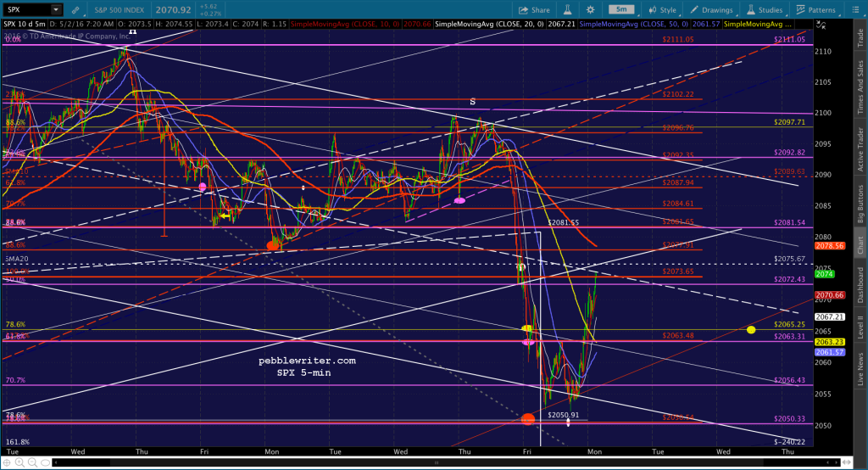Open the Studies menu

pos(765,10)
